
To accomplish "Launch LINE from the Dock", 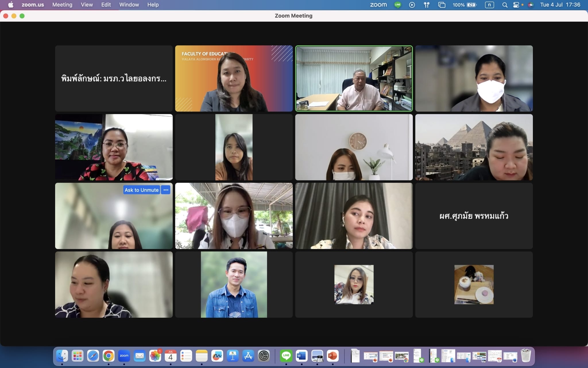I will pos(286,356).
